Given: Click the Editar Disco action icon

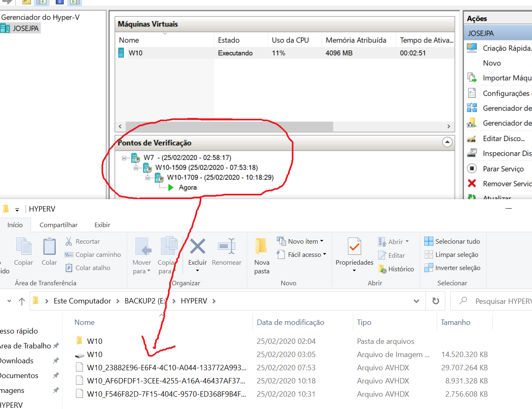Looking at the screenshot, I should point(472,139).
